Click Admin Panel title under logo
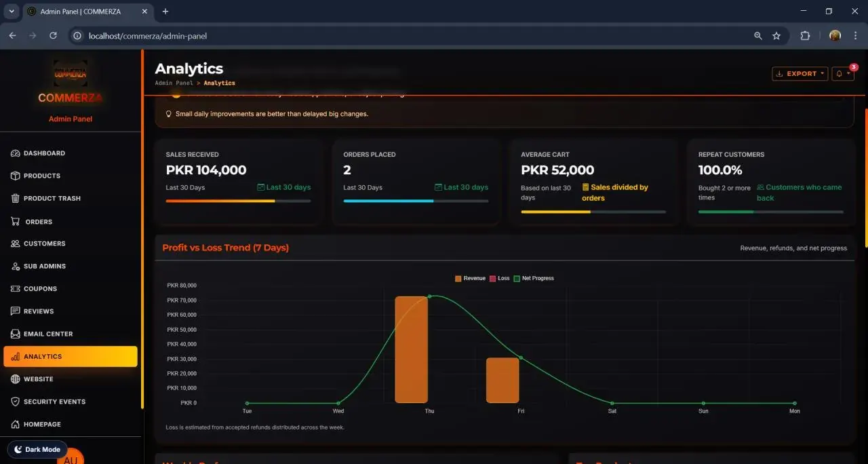Screen dimensions: 868x464 point(71,119)
